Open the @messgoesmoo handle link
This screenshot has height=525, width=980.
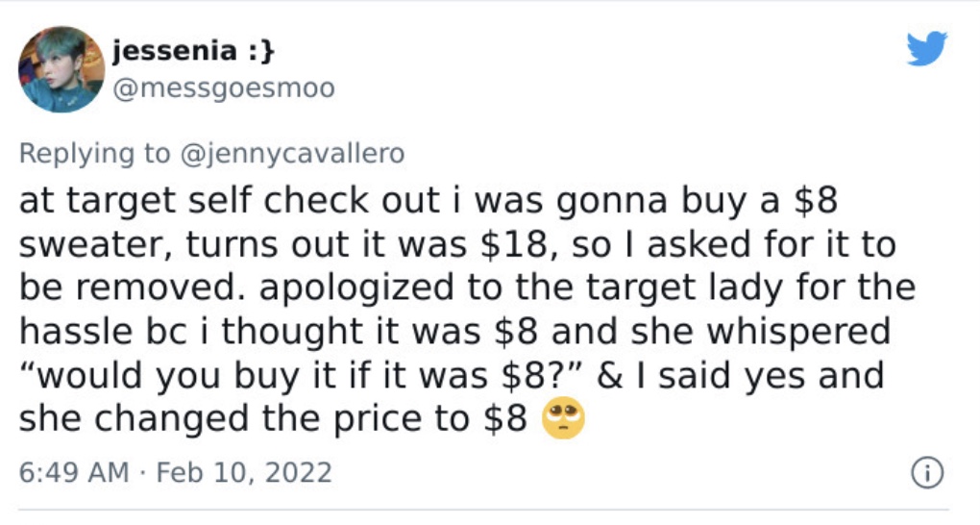(224, 88)
